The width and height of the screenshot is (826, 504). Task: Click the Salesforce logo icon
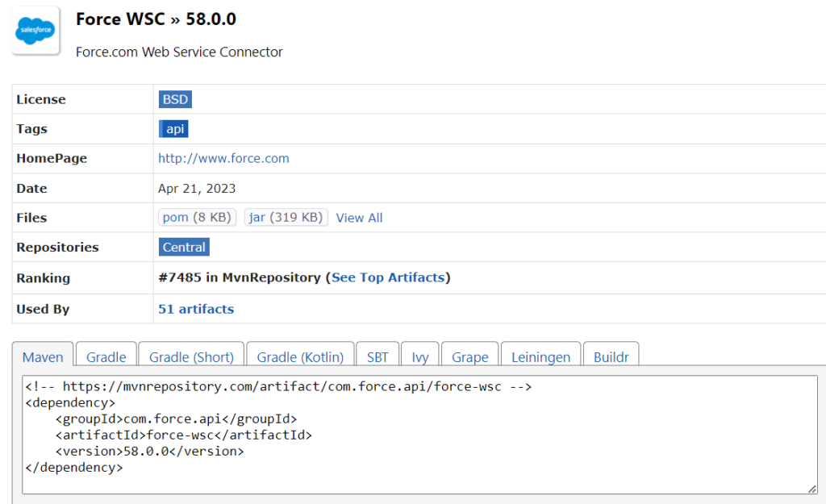[x=35, y=31]
